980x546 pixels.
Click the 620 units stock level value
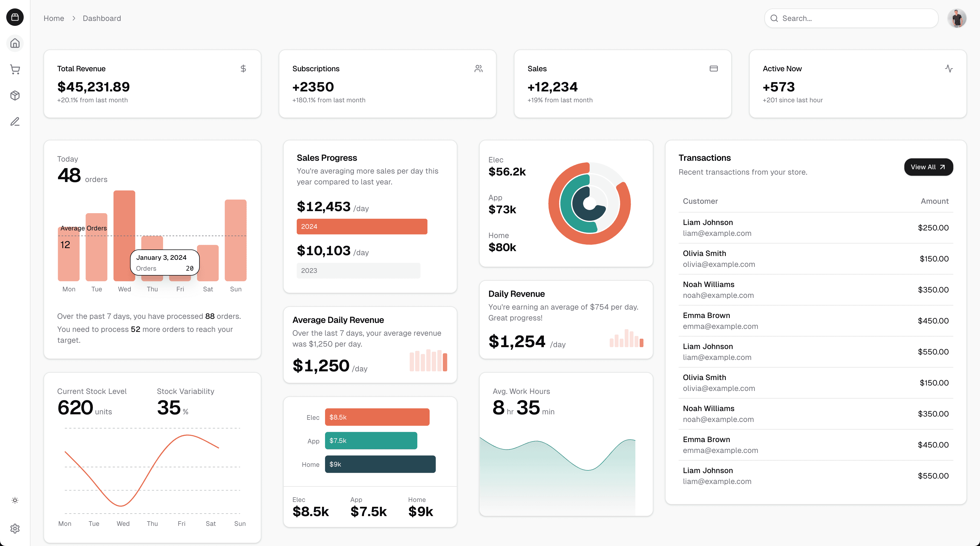(x=84, y=408)
